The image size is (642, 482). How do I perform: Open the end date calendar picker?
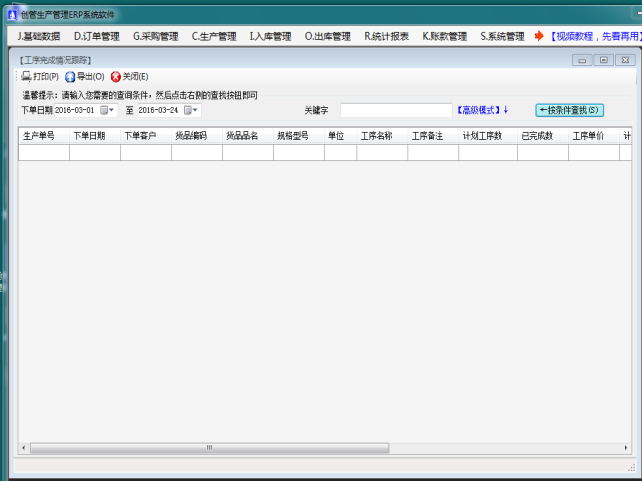pyautogui.click(x=187, y=110)
